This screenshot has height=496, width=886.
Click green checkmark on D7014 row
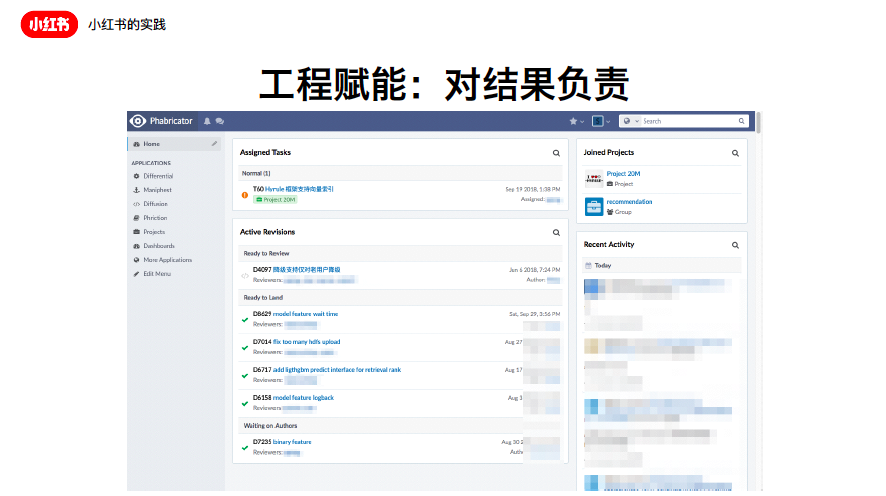245,347
